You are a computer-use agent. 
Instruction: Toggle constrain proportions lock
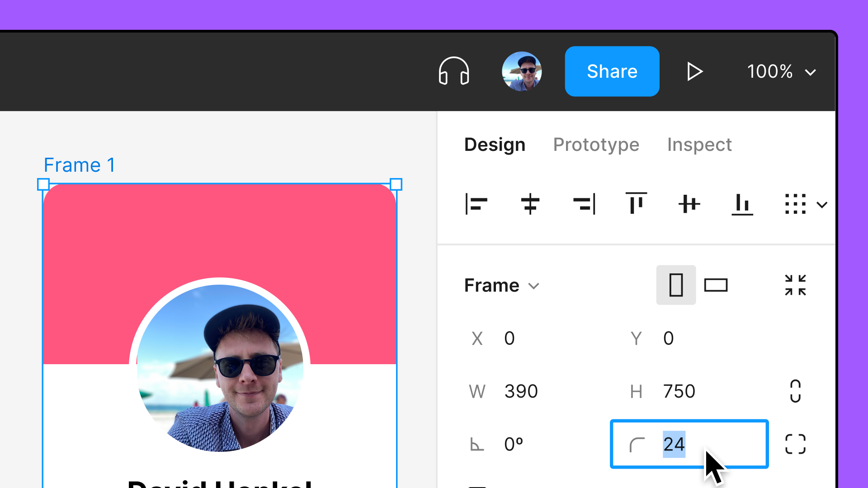pos(795,391)
